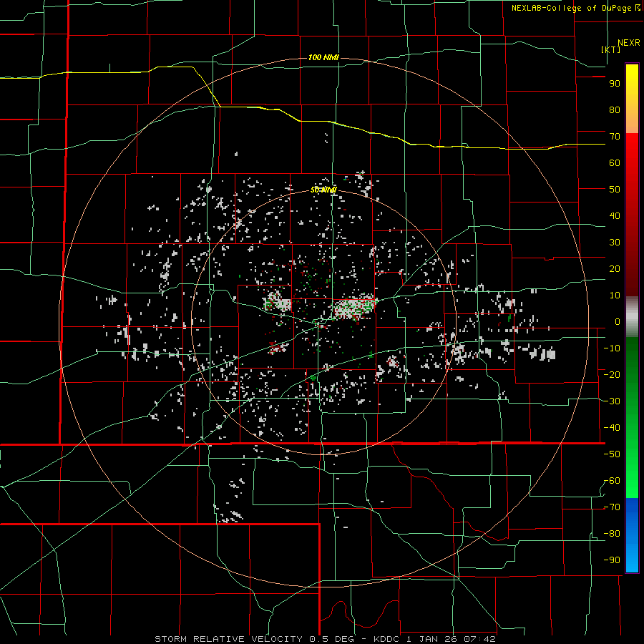Click the gray zero-velocity color bar segment
Viewport: 644px width, 644px height.
[x=632, y=317]
